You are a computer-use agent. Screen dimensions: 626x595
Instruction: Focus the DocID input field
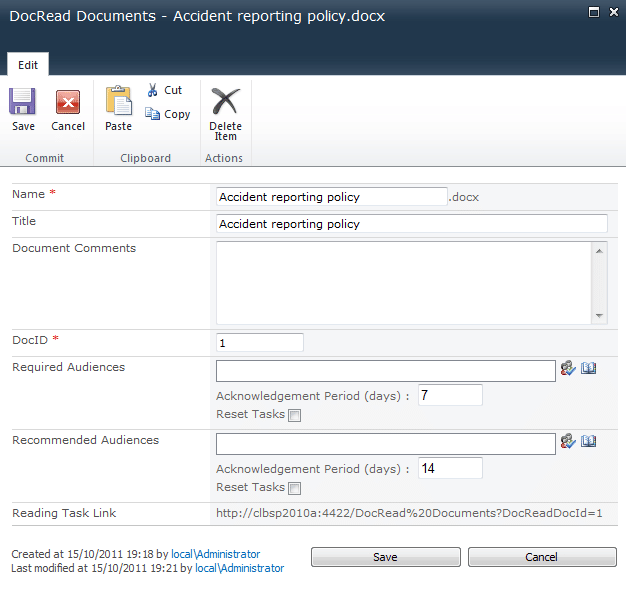point(259,343)
